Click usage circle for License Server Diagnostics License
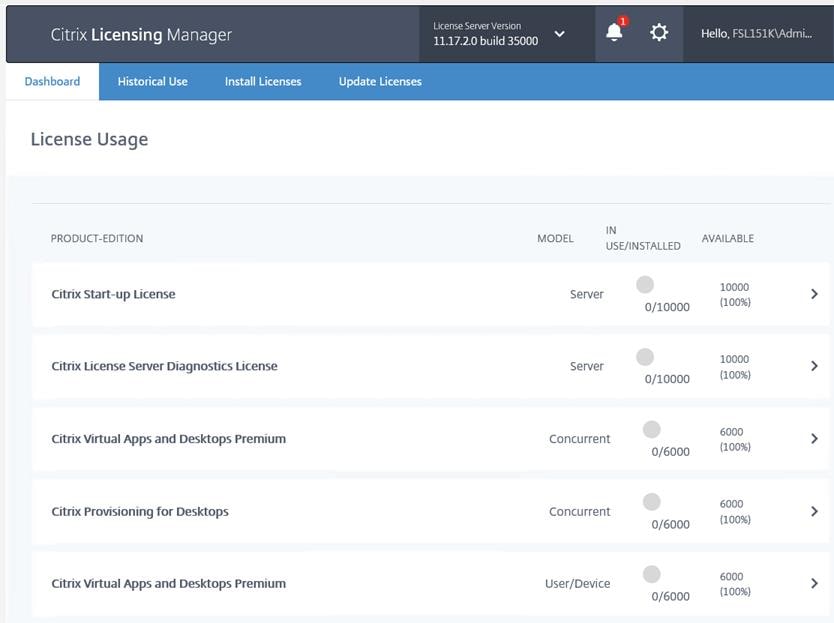Screen dimensions: 834x623 coord(645,357)
